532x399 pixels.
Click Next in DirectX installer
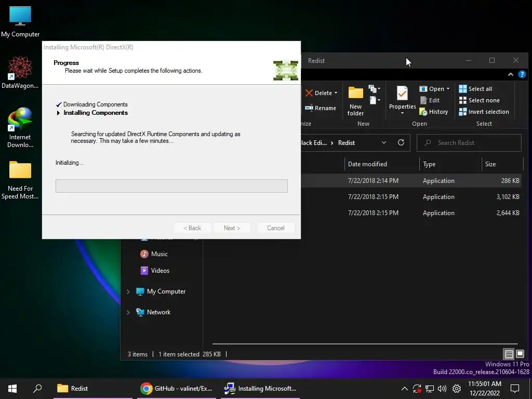point(232,228)
